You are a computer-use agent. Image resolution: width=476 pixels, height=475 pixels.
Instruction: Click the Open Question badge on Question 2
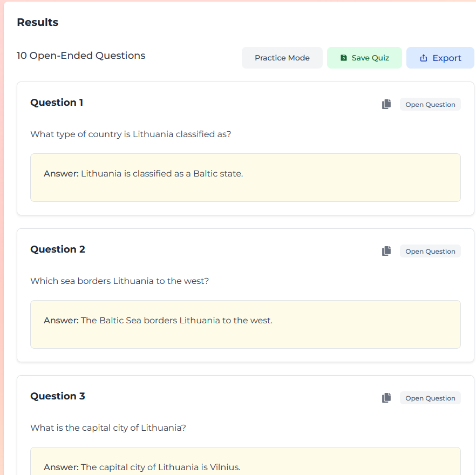tap(430, 251)
